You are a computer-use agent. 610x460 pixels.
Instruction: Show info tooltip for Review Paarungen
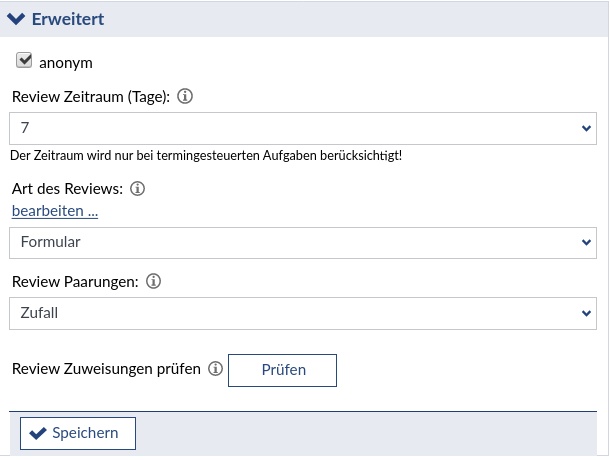(153, 282)
